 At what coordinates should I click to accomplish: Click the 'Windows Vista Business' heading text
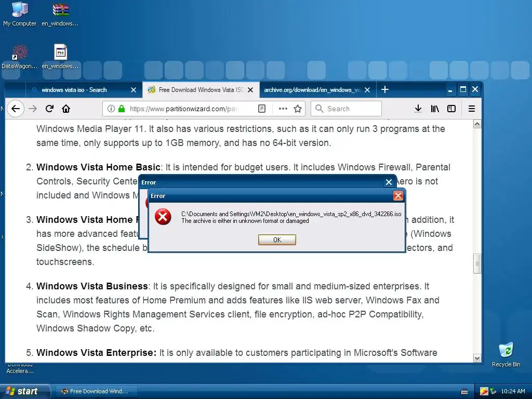click(x=92, y=286)
